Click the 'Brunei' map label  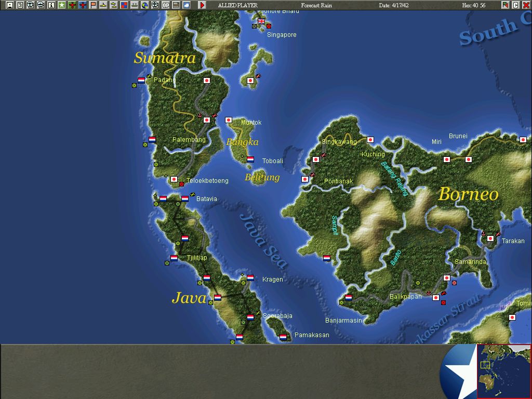click(458, 136)
